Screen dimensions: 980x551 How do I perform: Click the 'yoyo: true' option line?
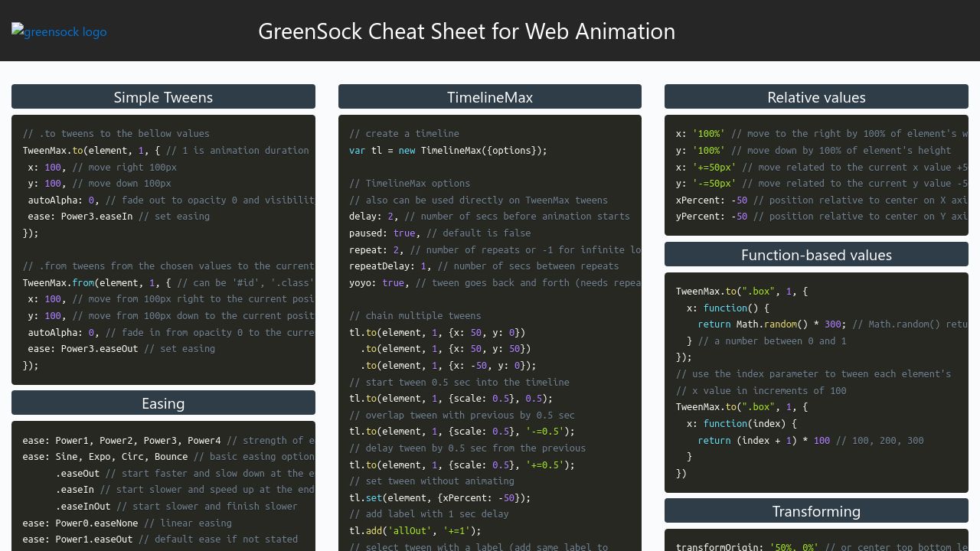(x=495, y=282)
